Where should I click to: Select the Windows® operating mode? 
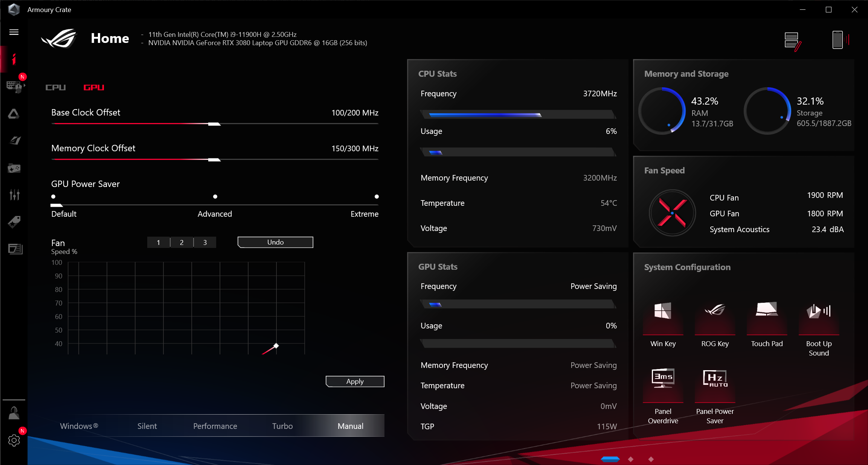(79, 426)
